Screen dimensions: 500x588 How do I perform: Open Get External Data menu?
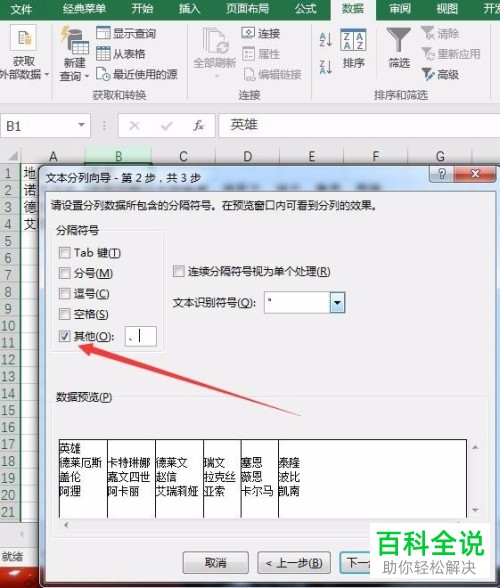[x=24, y=52]
